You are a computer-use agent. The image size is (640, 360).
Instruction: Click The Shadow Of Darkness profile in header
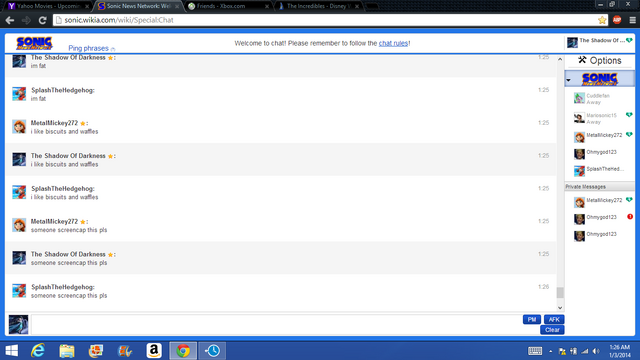click(600, 42)
